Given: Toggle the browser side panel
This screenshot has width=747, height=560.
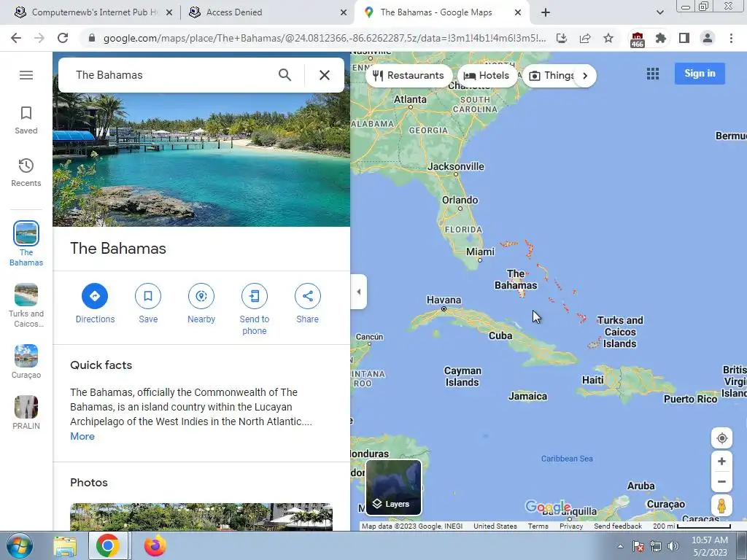Looking at the screenshot, I should coord(684,38).
